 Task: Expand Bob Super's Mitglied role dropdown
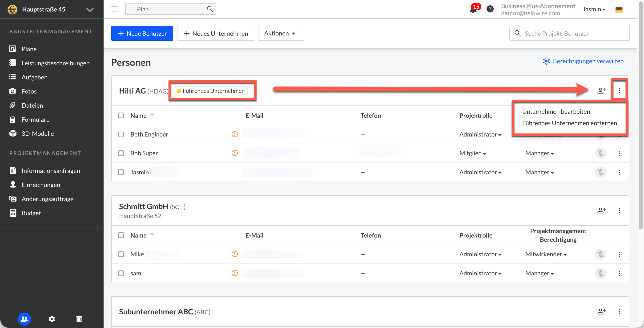pos(472,153)
